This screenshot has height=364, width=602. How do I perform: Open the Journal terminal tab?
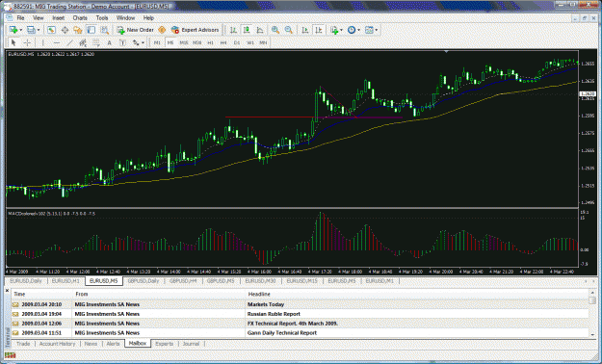[191, 344]
